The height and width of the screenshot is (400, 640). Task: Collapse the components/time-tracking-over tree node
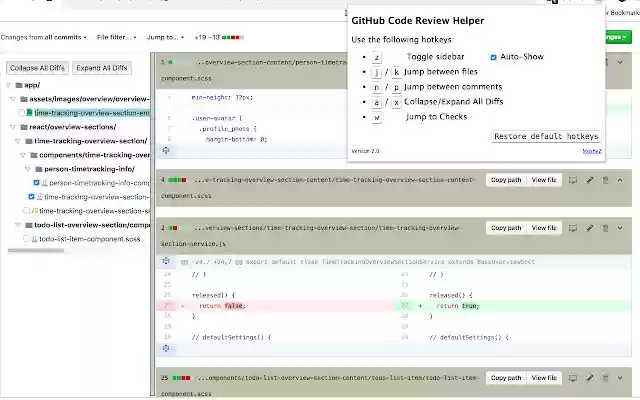23,155
